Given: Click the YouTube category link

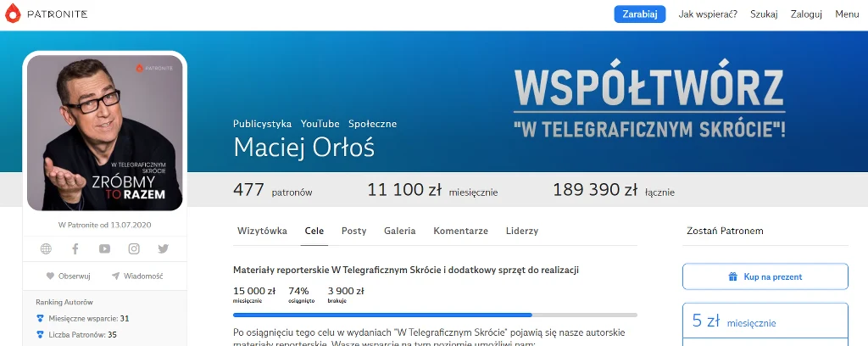Looking at the screenshot, I should pyautogui.click(x=320, y=124).
